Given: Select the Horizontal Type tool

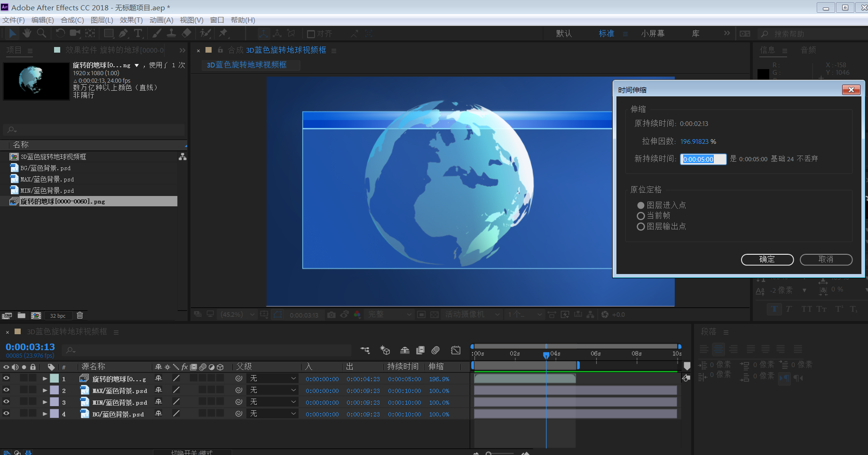Looking at the screenshot, I should pos(138,33).
